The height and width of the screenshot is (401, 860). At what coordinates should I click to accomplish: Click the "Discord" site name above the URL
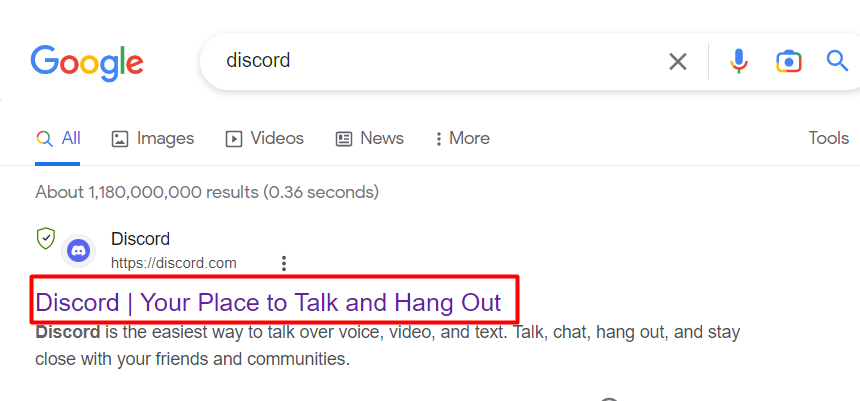(x=140, y=239)
